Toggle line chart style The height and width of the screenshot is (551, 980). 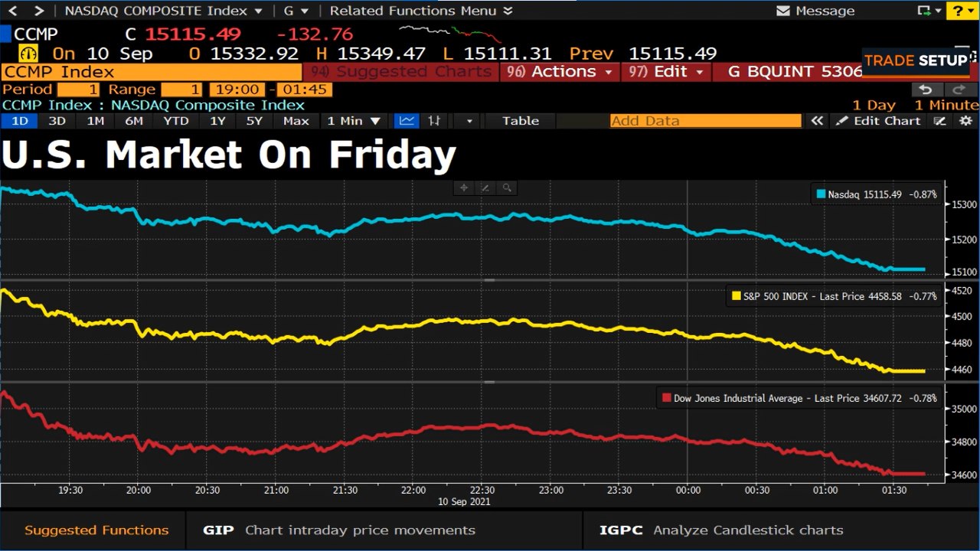[x=406, y=121]
